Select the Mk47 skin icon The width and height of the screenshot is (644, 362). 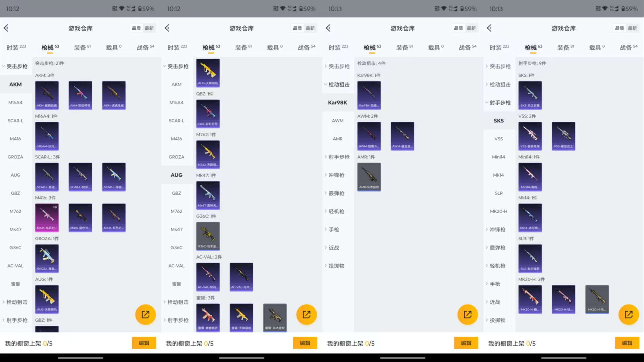coord(208,195)
